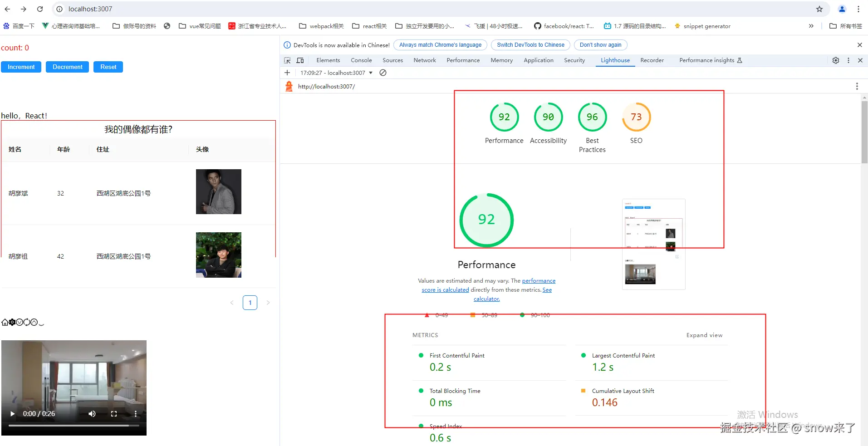Screen dimensions: 868x446
Task: Click the 胡彦斌 avatar image
Action: click(x=219, y=191)
